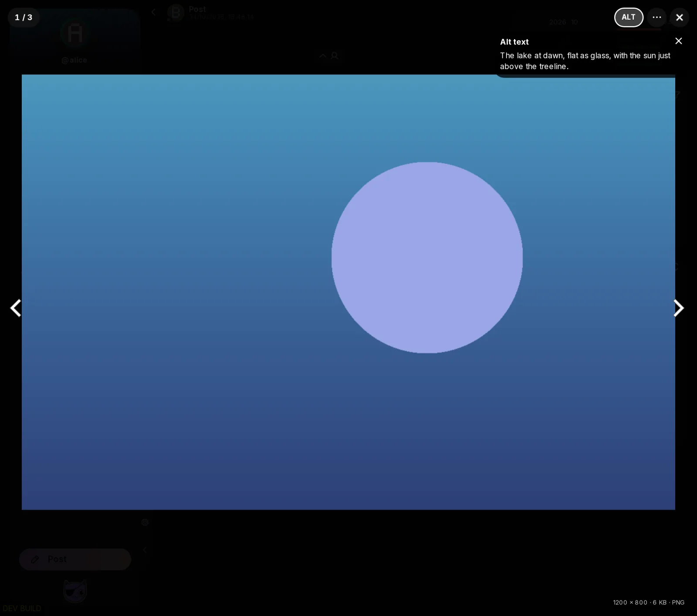Viewport: 697px width, 616px height.
Task: Toggle the ALT text button
Action: click(629, 17)
